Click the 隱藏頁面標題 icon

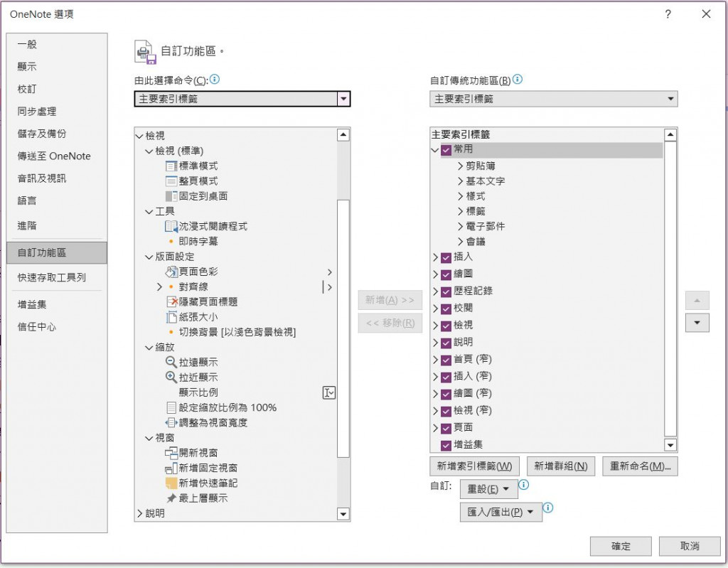click(172, 302)
